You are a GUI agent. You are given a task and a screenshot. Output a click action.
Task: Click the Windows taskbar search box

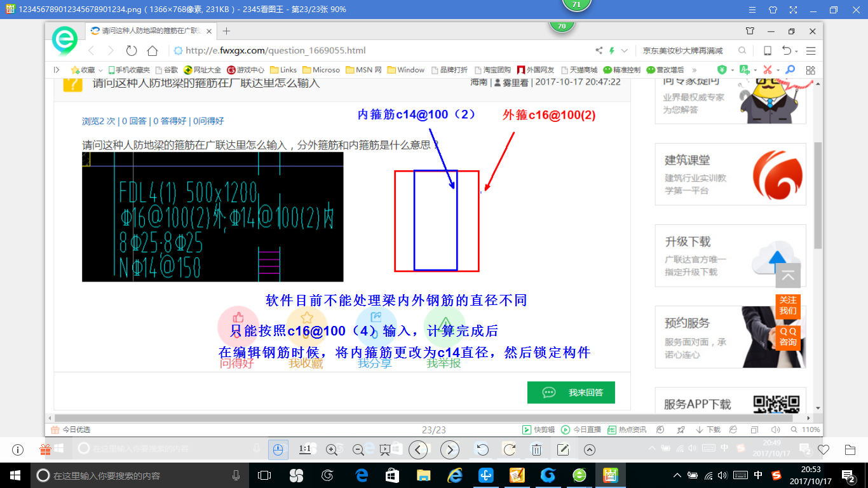click(139, 475)
